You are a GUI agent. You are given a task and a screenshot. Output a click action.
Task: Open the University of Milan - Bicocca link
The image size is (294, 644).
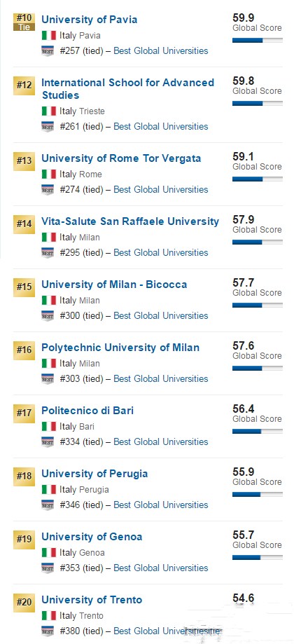(114, 285)
